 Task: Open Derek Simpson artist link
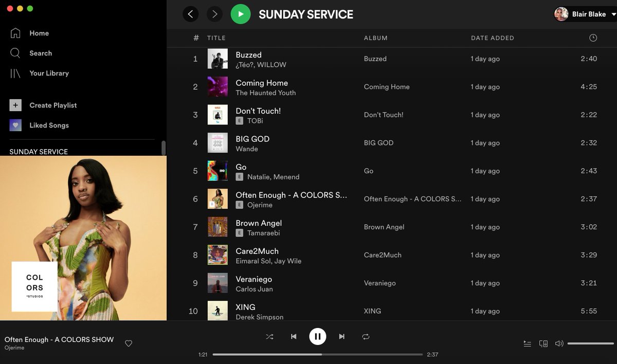[259, 317]
